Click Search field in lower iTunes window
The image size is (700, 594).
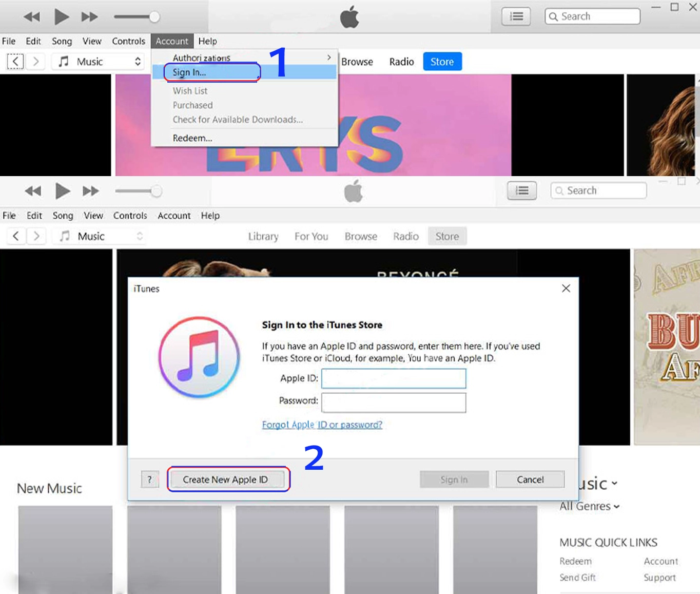[598, 190]
